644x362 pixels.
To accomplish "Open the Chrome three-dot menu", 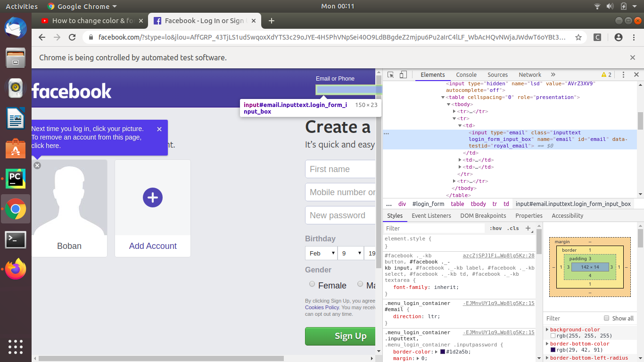I will (633, 37).
